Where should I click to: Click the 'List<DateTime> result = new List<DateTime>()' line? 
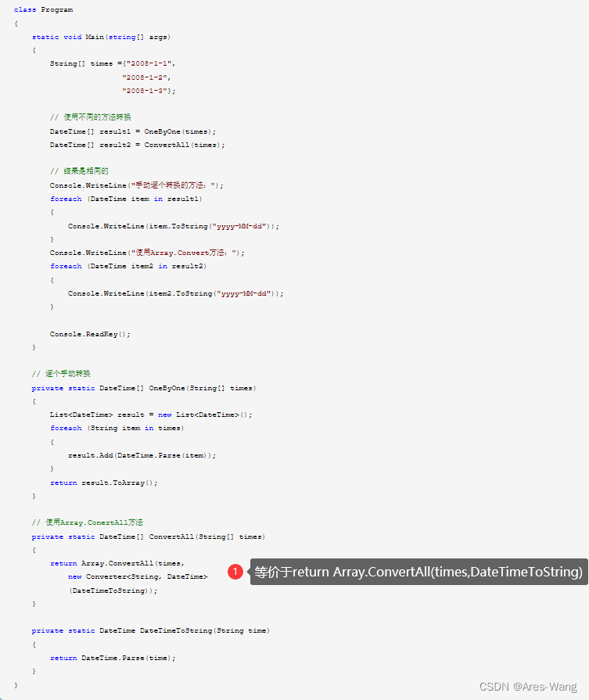(151, 415)
